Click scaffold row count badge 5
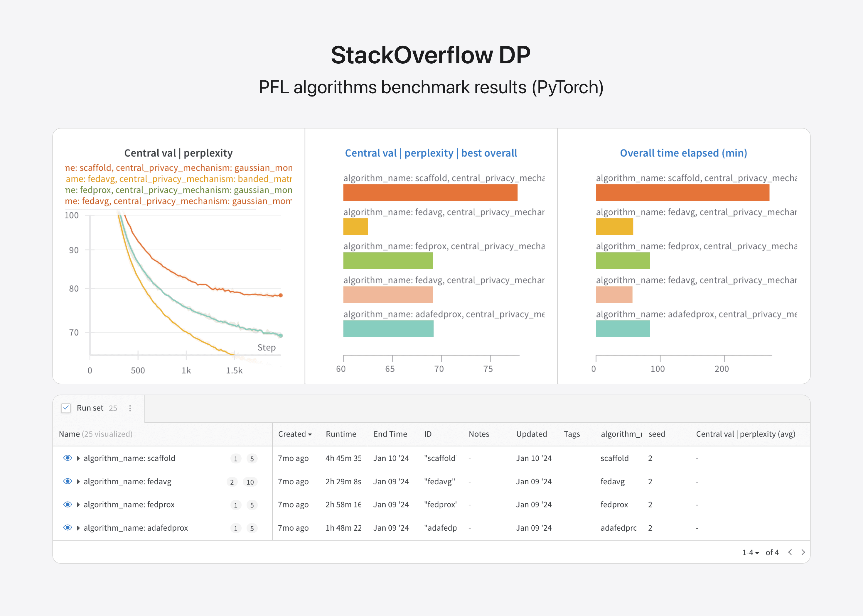The height and width of the screenshot is (616, 863). click(252, 458)
